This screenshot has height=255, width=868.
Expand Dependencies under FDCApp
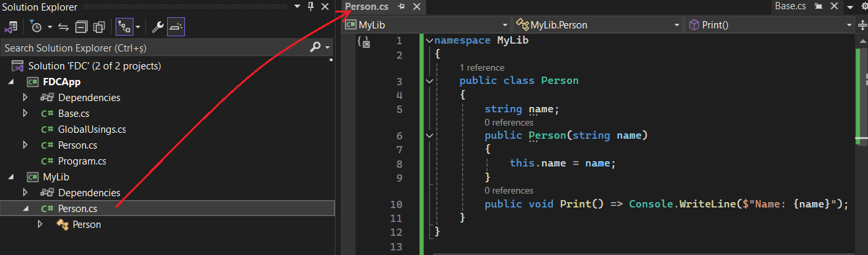[25, 97]
